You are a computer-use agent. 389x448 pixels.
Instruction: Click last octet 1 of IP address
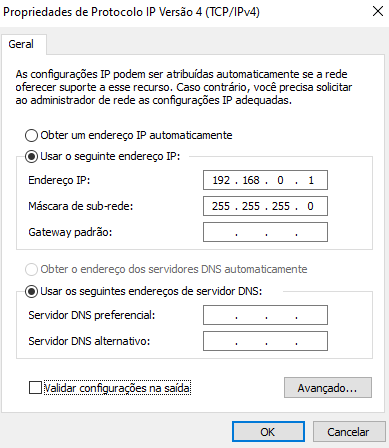pos(311,180)
